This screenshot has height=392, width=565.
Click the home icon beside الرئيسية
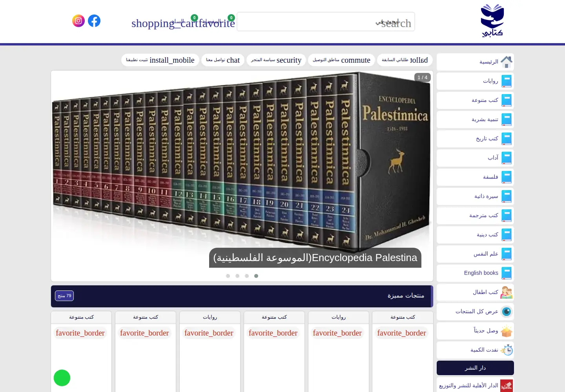tap(507, 62)
